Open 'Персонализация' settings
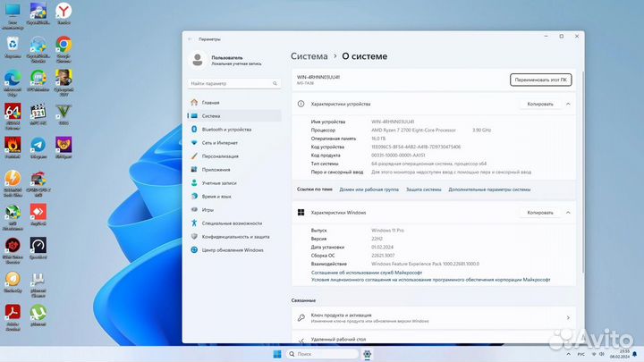The image size is (644, 362). point(234,156)
